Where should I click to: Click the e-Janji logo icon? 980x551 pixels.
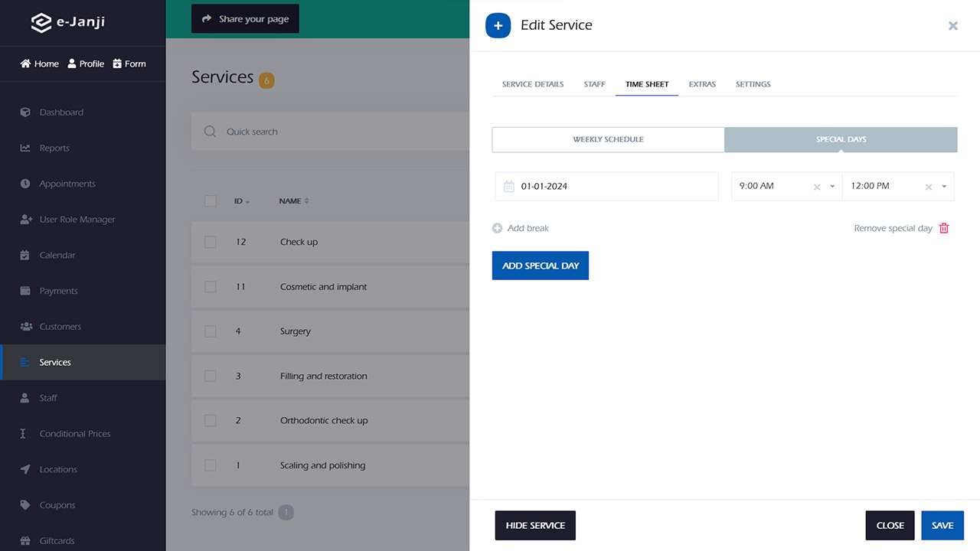point(41,22)
